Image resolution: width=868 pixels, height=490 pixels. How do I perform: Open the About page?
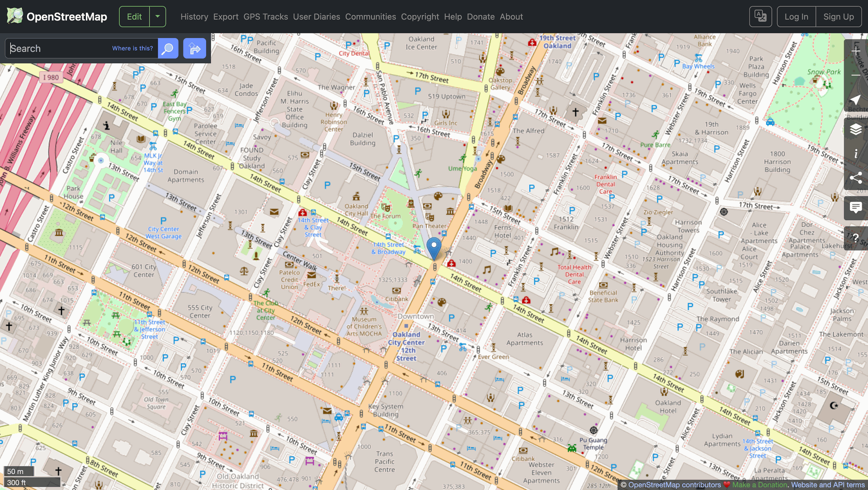pyautogui.click(x=511, y=17)
